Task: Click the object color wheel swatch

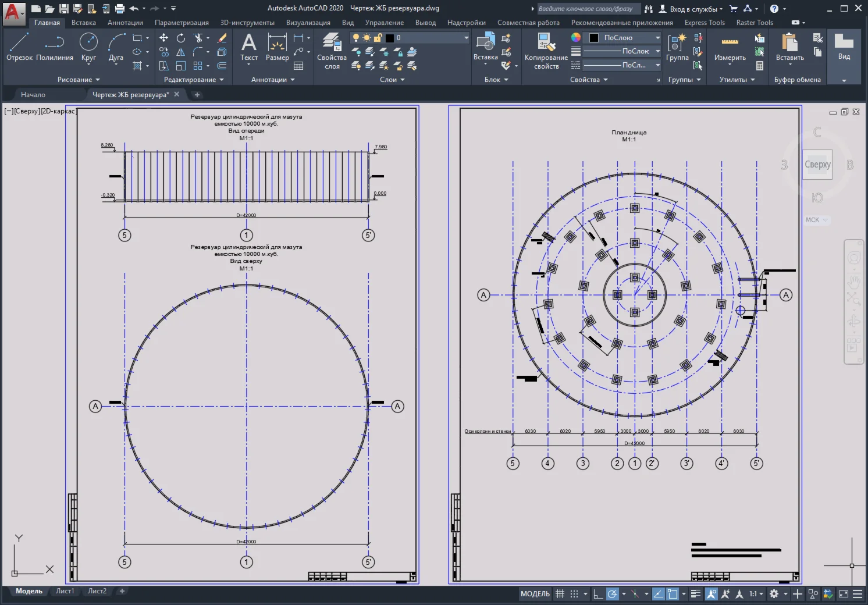Action: tap(576, 37)
